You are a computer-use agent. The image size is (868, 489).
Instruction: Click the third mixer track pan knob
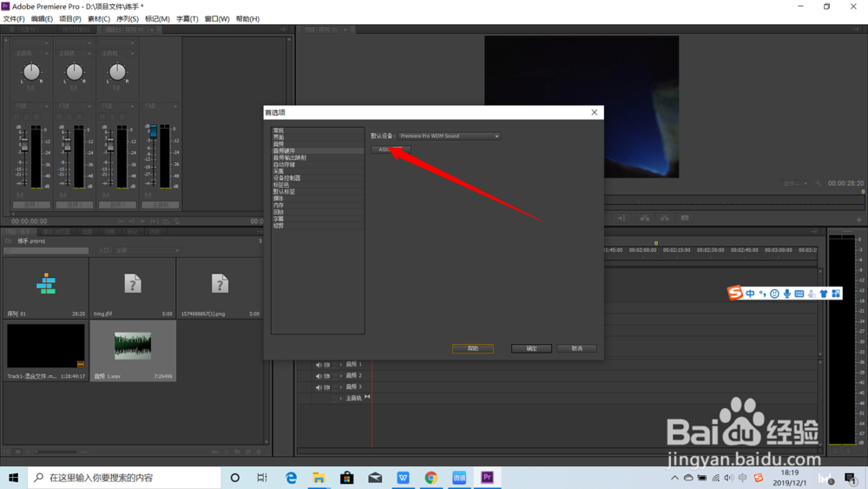(x=117, y=72)
